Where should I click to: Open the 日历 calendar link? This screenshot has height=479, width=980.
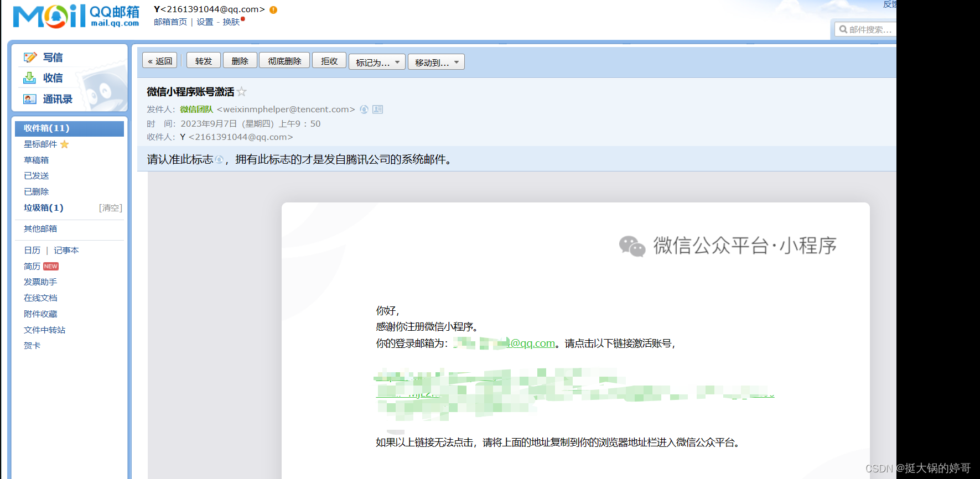coord(32,251)
